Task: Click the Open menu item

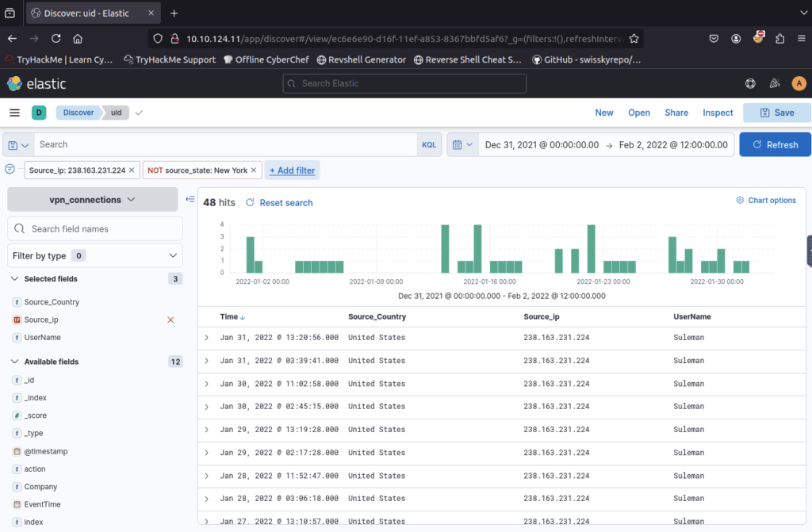Action: [x=639, y=113]
